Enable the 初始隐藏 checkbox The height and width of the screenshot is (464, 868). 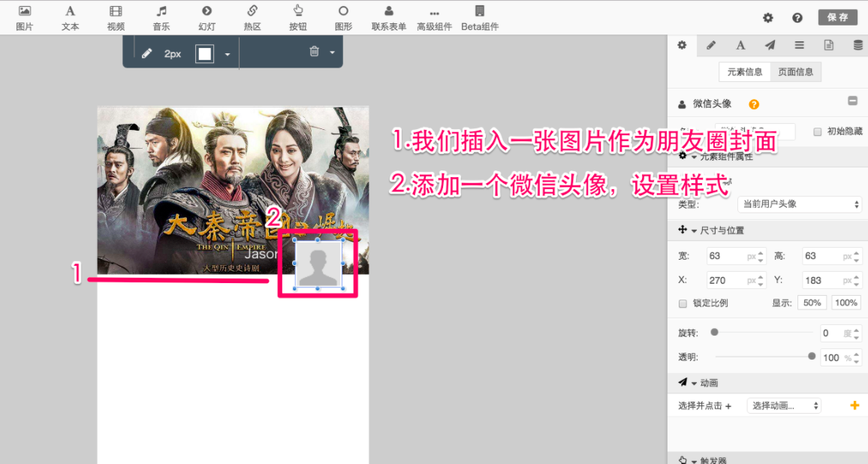click(818, 132)
